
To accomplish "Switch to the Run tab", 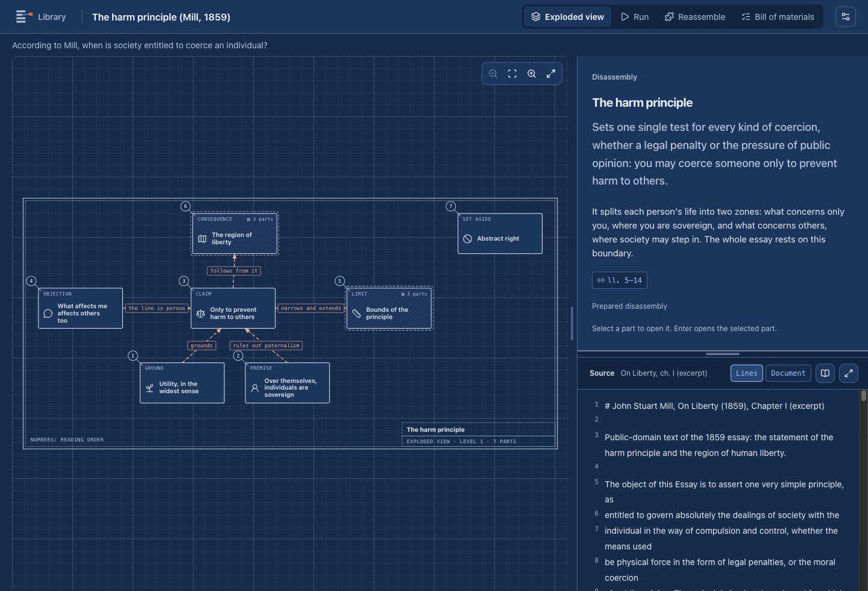I will coord(635,17).
